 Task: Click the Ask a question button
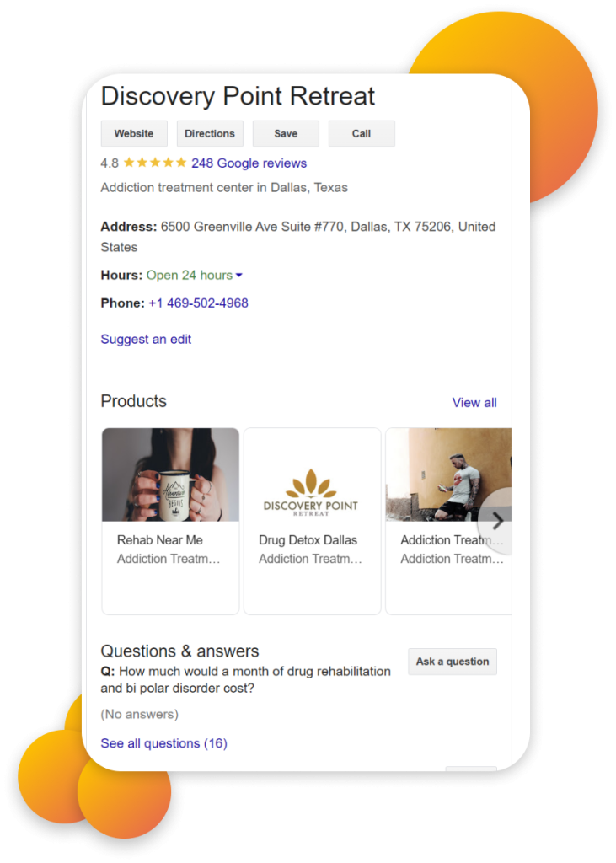(x=453, y=662)
